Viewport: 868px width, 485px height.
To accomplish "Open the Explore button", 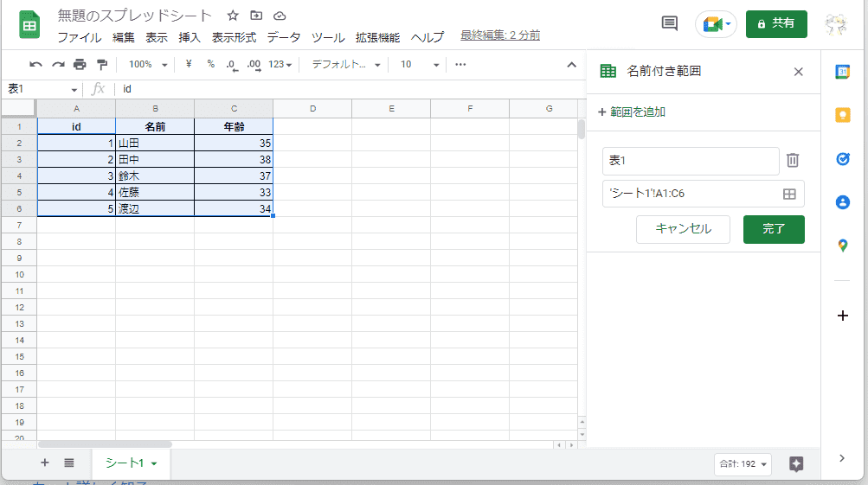I will 796,464.
